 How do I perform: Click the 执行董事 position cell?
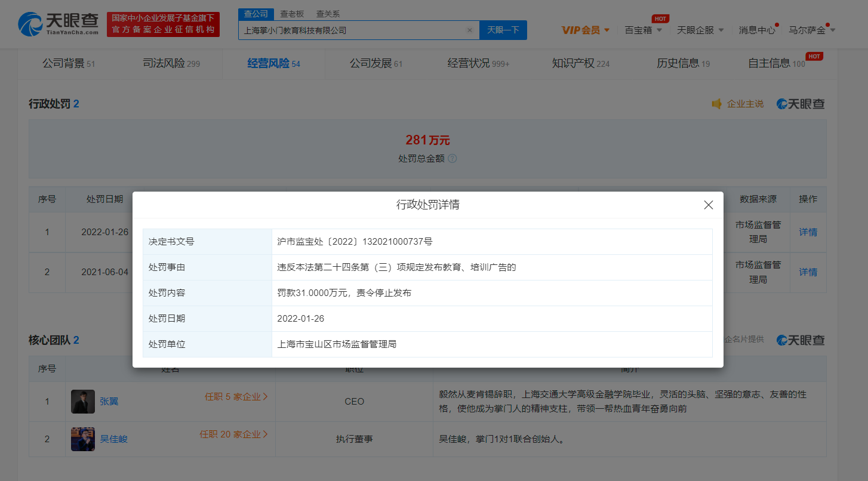point(355,439)
